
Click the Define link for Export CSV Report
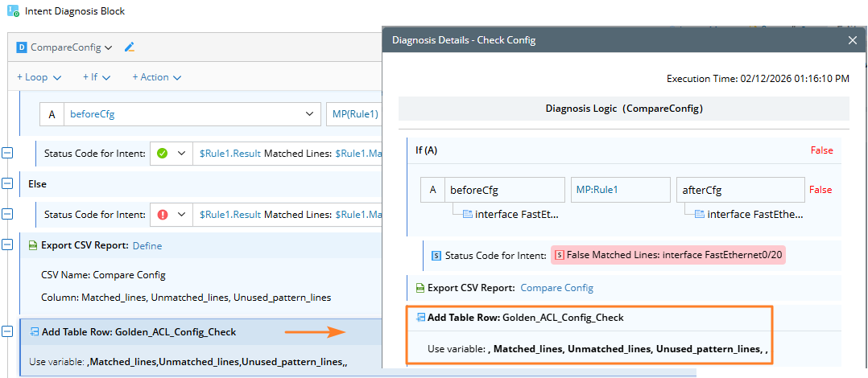click(x=147, y=245)
